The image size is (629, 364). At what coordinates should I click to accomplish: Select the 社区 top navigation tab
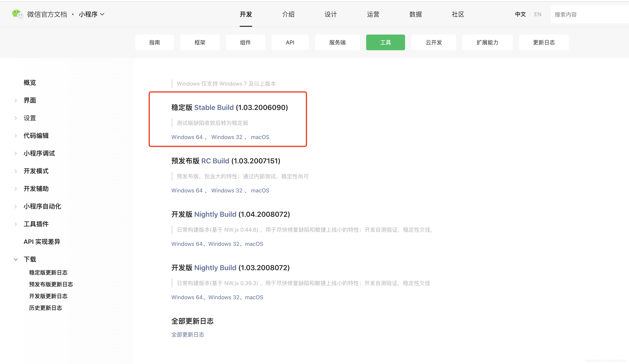(x=458, y=15)
